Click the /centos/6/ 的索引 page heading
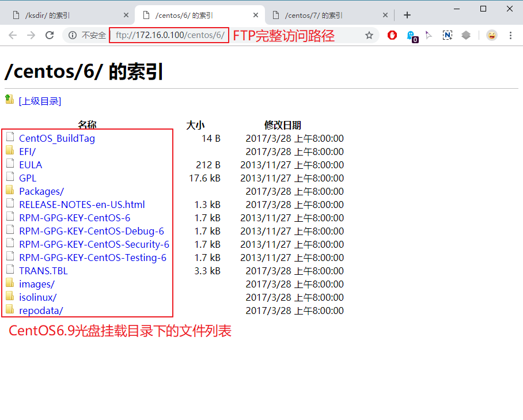This screenshot has width=523, height=420. [84, 71]
